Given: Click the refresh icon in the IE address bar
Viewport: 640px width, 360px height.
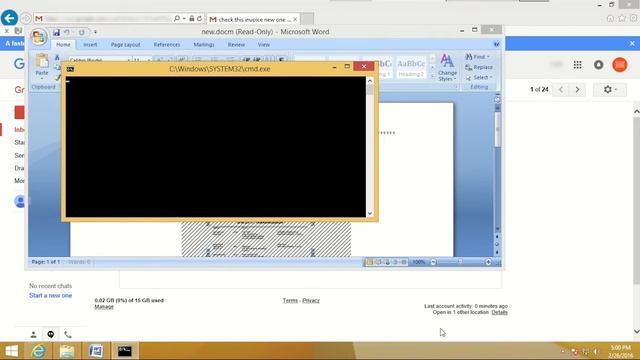Looking at the screenshot, I should pyautogui.click(x=200, y=18).
